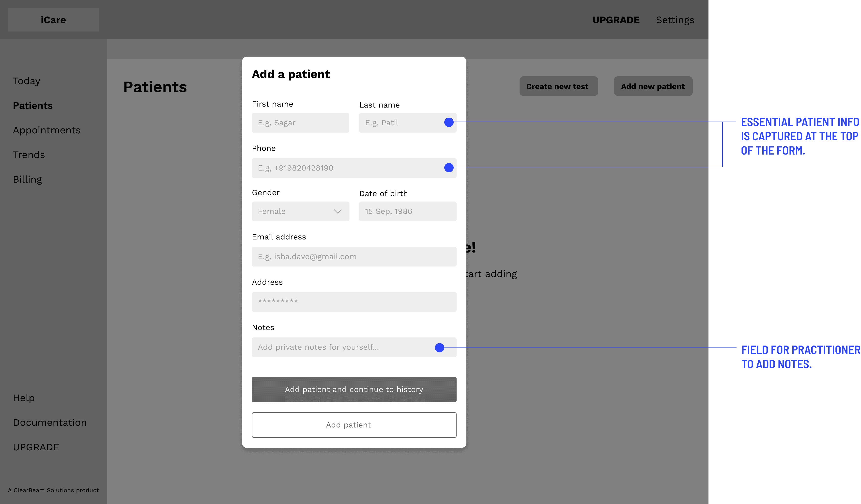Click the Create new test button
The width and height of the screenshot is (861, 504).
[x=558, y=86]
